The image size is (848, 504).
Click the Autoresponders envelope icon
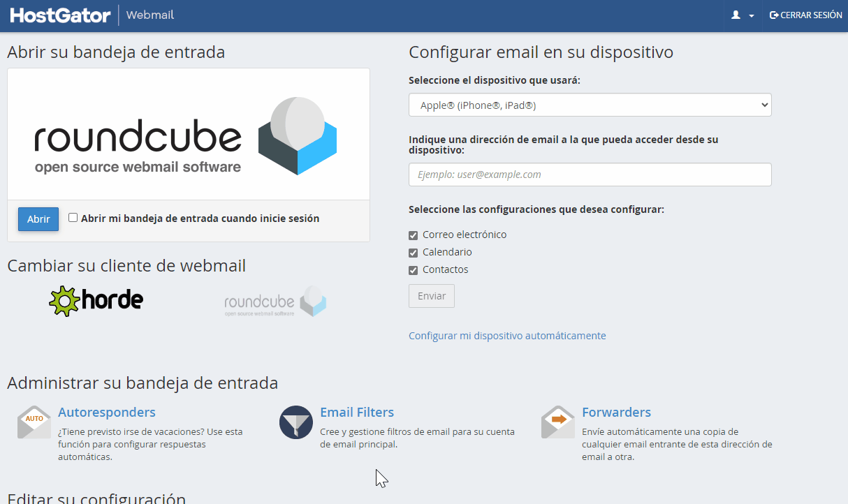(x=34, y=422)
